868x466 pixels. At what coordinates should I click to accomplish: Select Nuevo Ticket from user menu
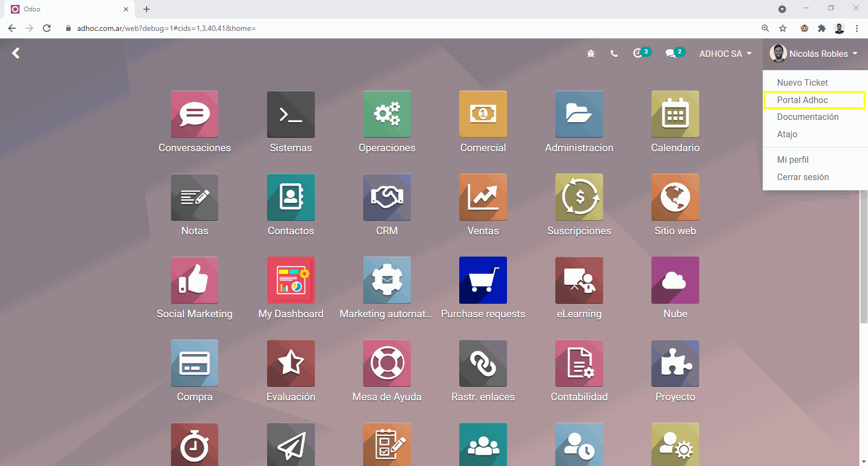(x=802, y=82)
